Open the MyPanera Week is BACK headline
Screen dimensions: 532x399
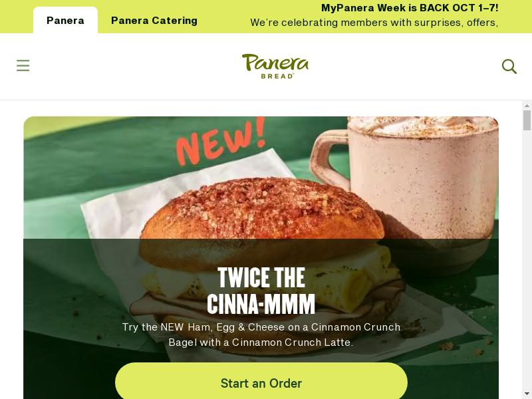[410, 8]
